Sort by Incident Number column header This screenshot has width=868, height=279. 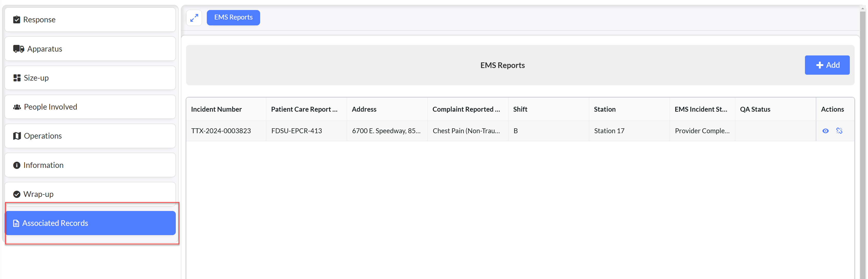pos(226,109)
